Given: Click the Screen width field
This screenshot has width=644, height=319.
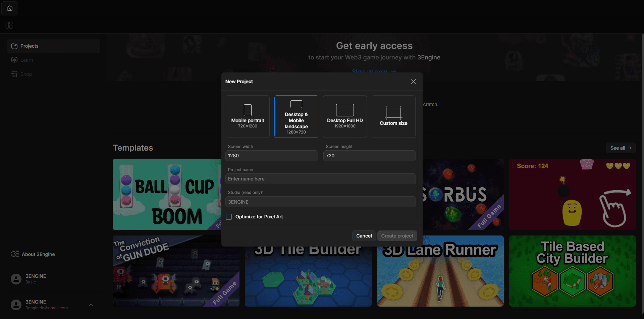Looking at the screenshot, I should tap(271, 156).
